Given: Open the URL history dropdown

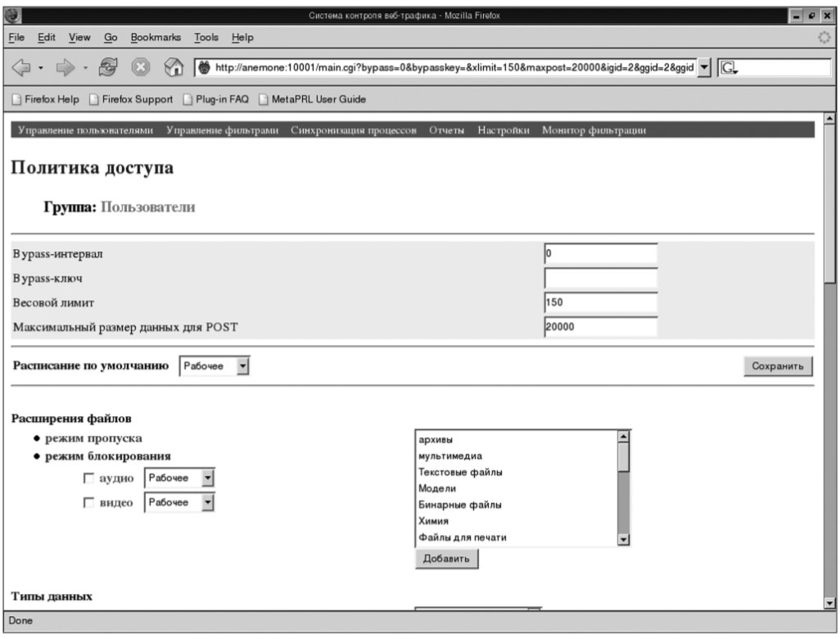Looking at the screenshot, I should pyautogui.click(x=704, y=67).
